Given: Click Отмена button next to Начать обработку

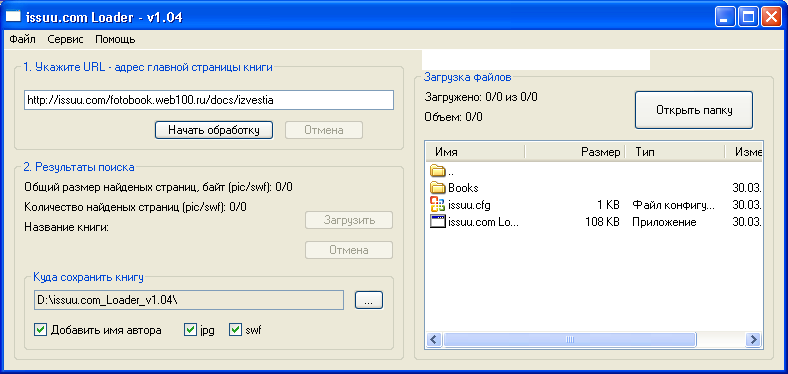Looking at the screenshot, I should (324, 130).
